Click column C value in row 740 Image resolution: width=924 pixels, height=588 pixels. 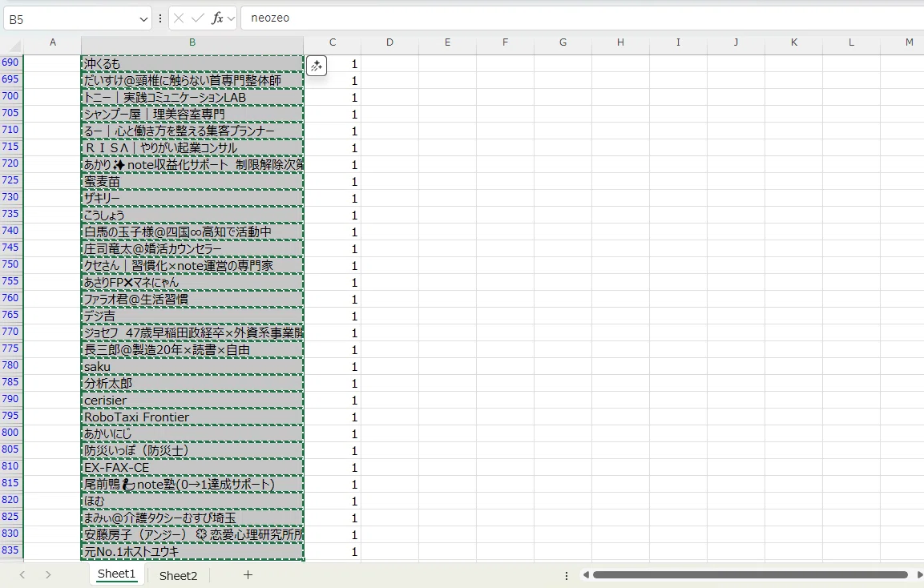pyautogui.click(x=333, y=232)
